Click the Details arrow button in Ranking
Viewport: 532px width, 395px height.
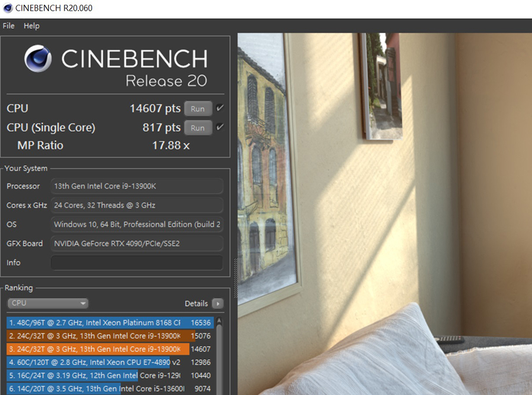tap(218, 303)
